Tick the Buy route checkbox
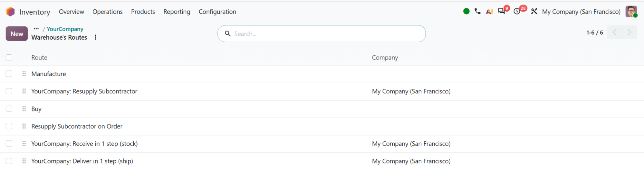The image size is (644, 180). pos(9,109)
